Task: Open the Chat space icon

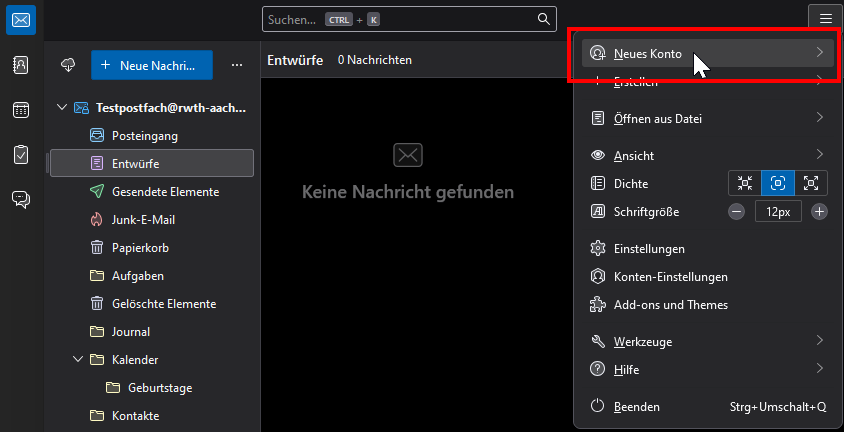Action: pyautogui.click(x=21, y=199)
